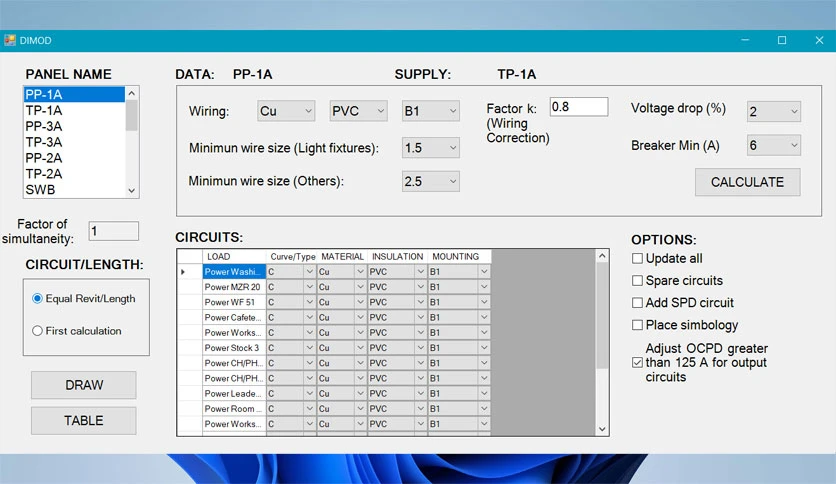The image size is (836, 484).
Task: Select SWB in the panel list
Action: [74, 190]
